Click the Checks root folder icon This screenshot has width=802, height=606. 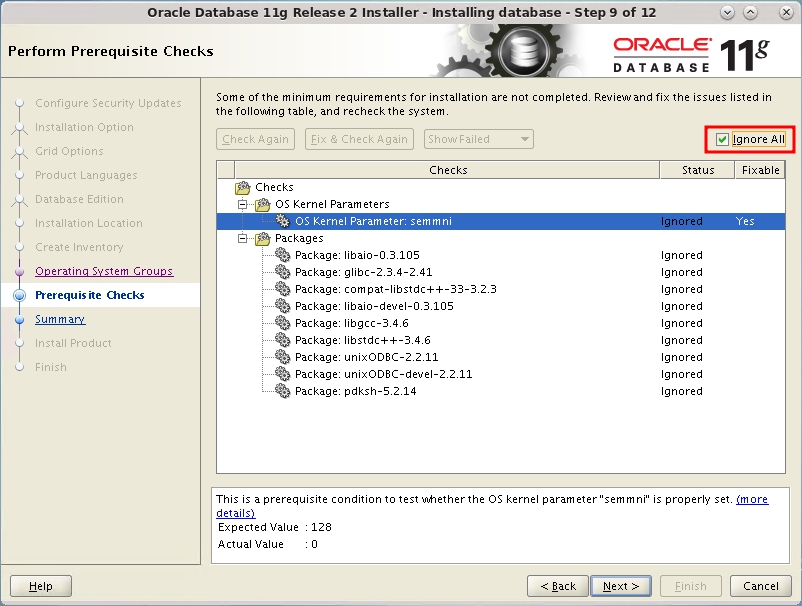[x=242, y=187]
